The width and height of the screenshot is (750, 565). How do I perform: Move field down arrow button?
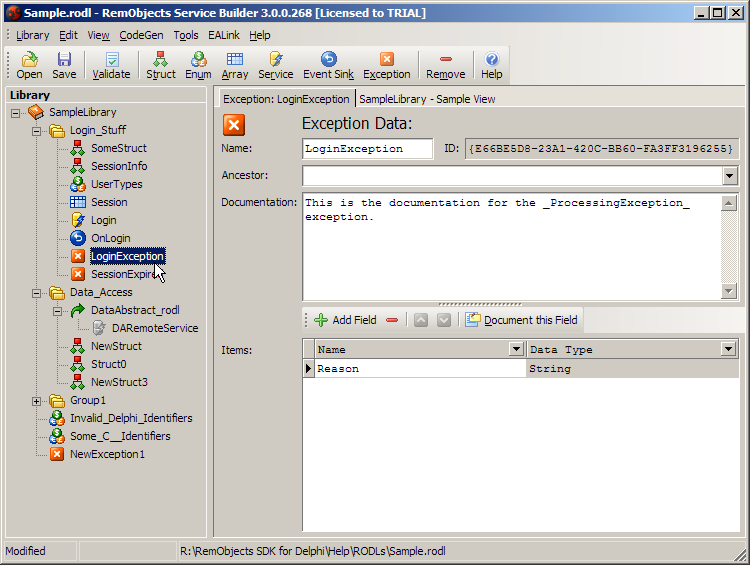pyautogui.click(x=444, y=320)
